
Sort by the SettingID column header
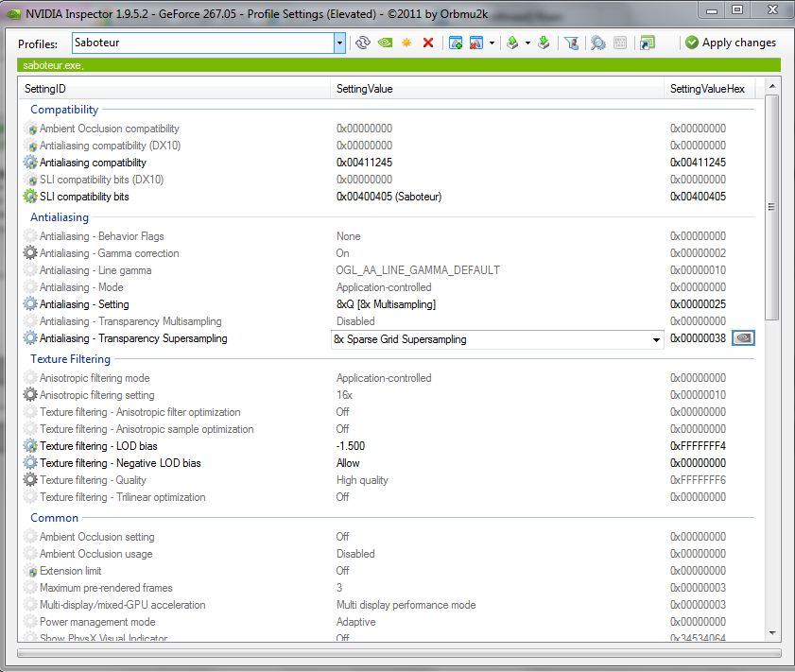click(175, 89)
